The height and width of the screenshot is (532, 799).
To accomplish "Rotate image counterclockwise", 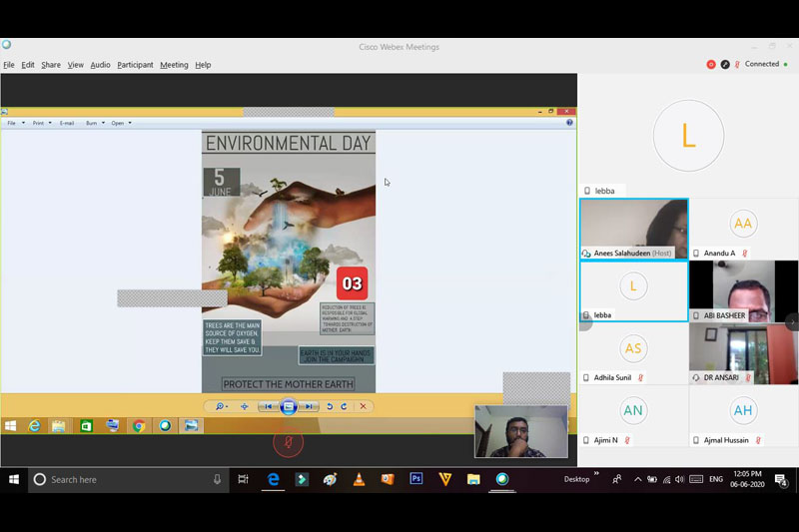I will point(330,406).
